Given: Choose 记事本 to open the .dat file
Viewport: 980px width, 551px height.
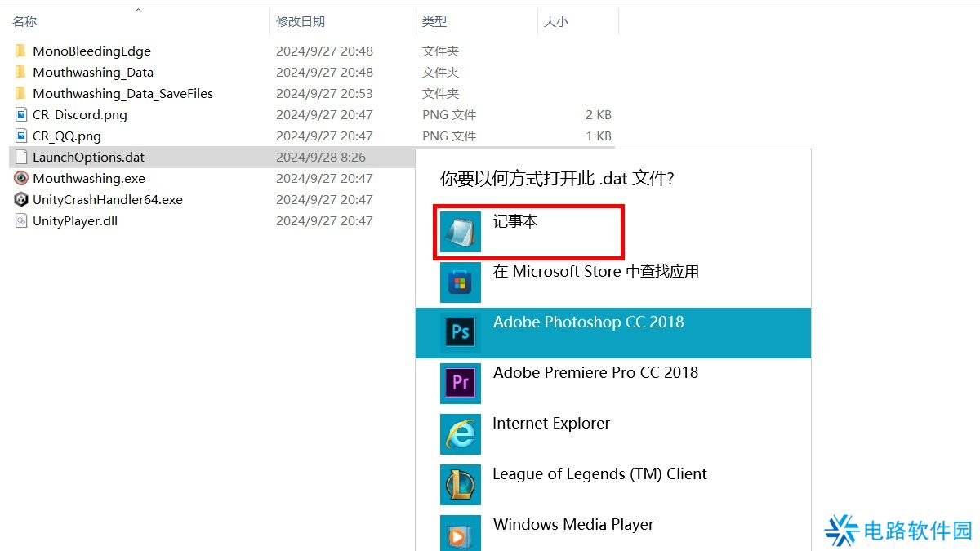Looking at the screenshot, I should pos(515,221).
